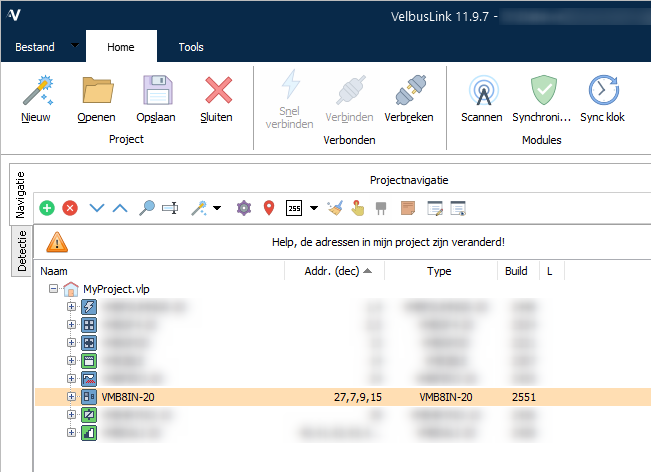
Task: Switch to the Tools ribbon tab
Action: [x=191, y=47]
